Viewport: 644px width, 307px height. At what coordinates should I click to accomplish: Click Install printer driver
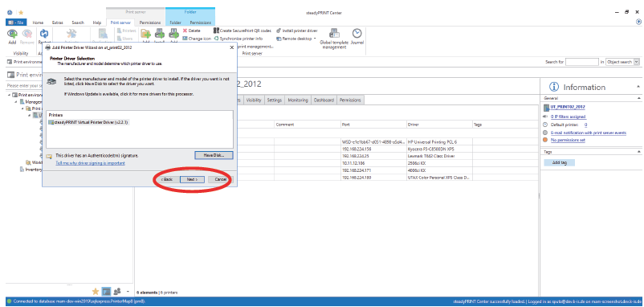click(296, 31)
